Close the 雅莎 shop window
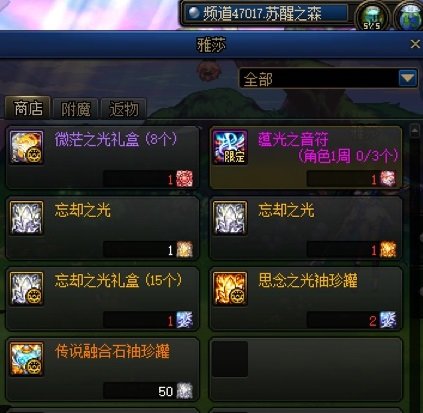Viewport: 423px width, 413px height. pyautogui.click(x=415, y=44)
